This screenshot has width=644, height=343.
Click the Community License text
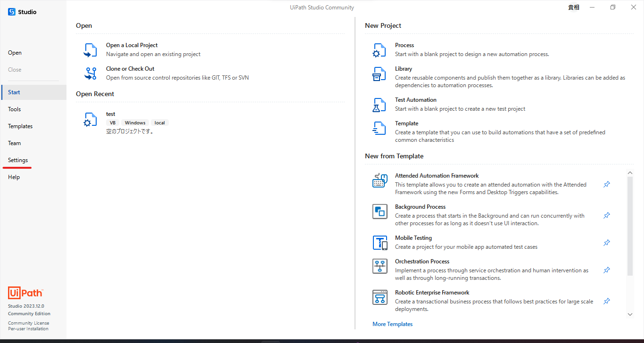click(28, 323)
